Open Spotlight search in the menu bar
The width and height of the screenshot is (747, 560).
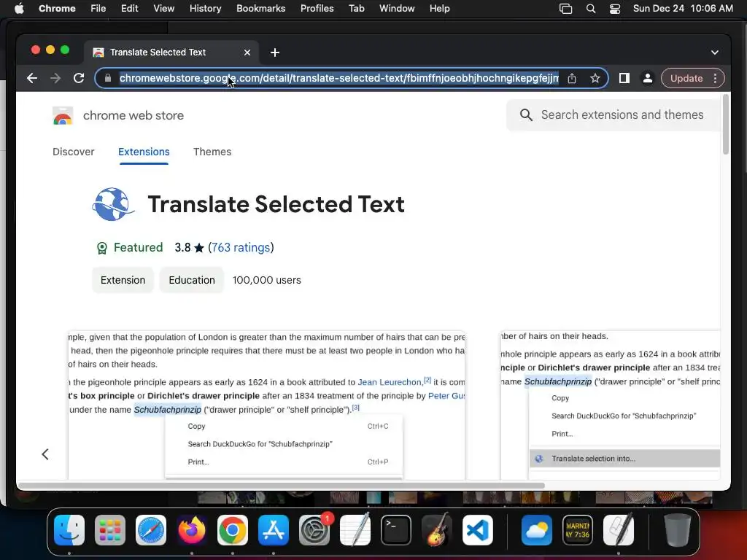point(591,9)
